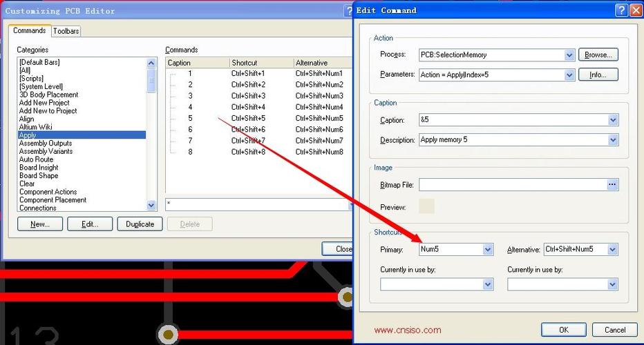Click the Edit Command help question icon

pyautogui.click(x=621, y=10)
